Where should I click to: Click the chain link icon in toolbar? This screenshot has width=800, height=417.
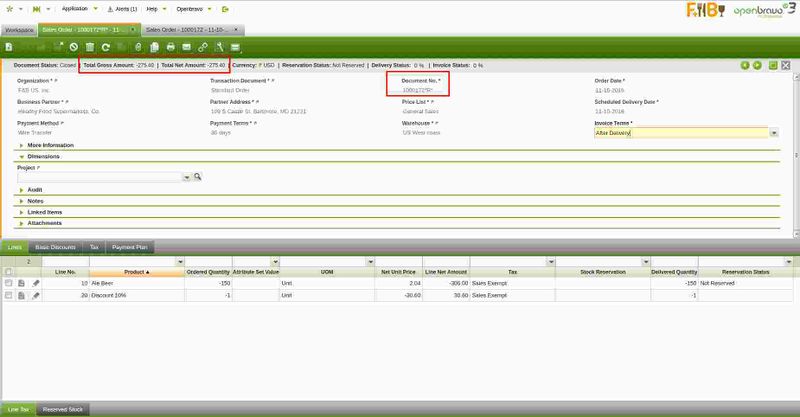203,47
